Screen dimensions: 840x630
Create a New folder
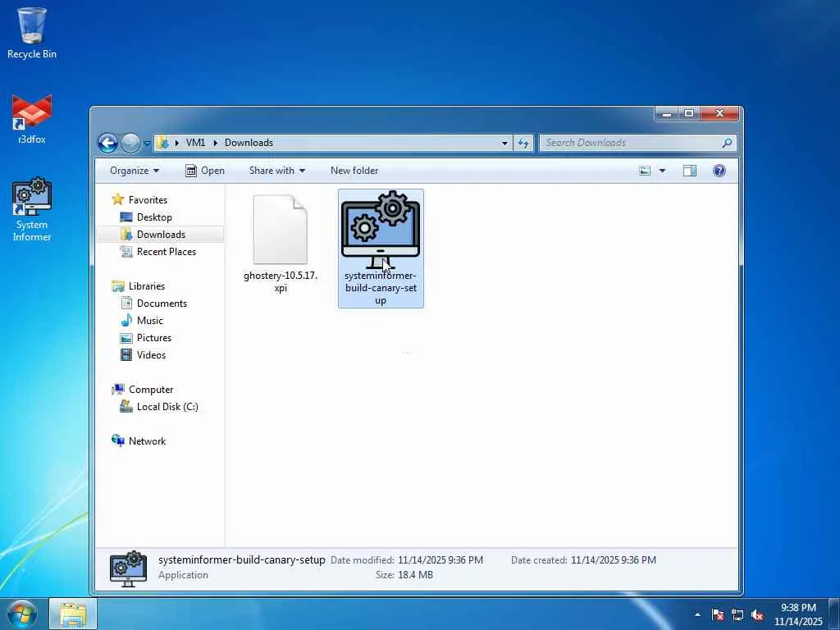point(354,171)
